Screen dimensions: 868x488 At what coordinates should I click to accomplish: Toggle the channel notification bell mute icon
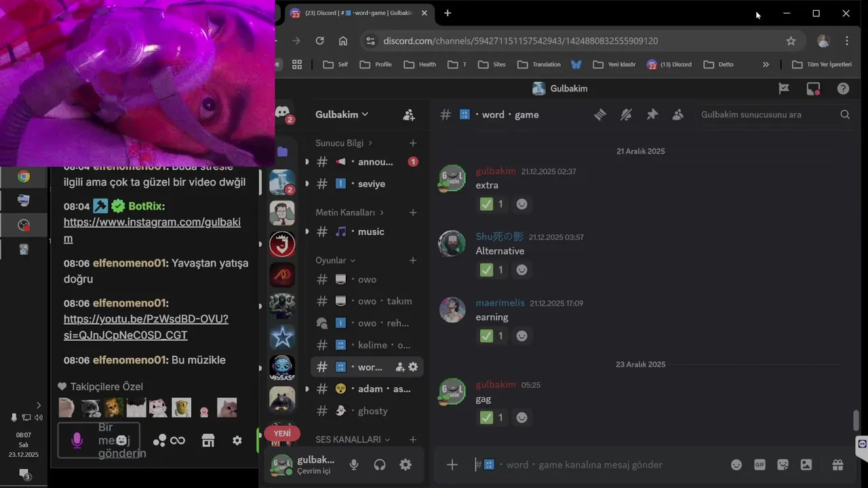626,115
